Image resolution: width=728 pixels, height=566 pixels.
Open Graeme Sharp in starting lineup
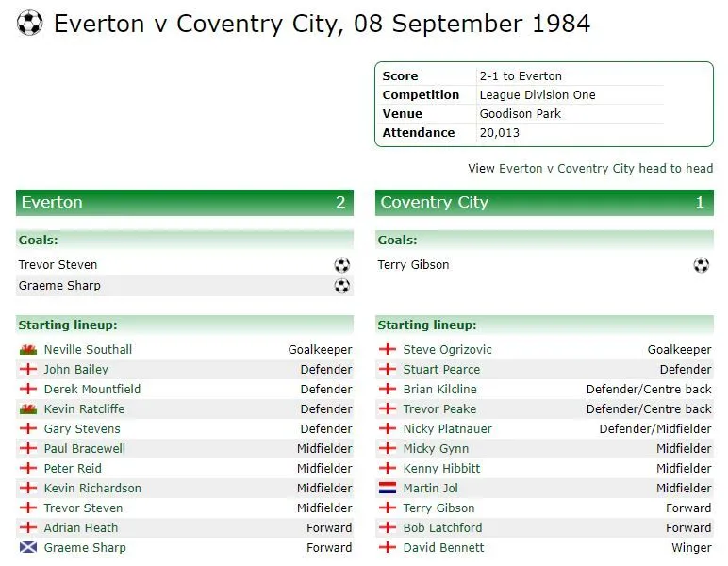click(x=85, y=548)
